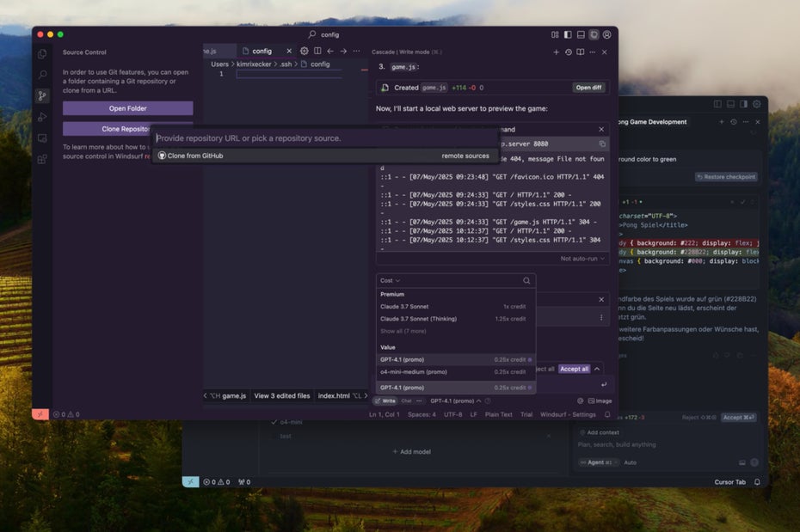Split the editor with the split icon
The height and width of the screenshot is (532, 800).
point(317,51)
